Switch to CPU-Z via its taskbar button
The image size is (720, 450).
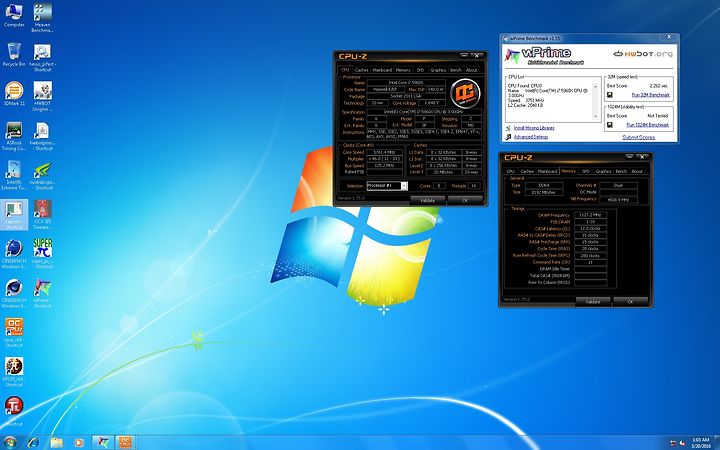125,443
